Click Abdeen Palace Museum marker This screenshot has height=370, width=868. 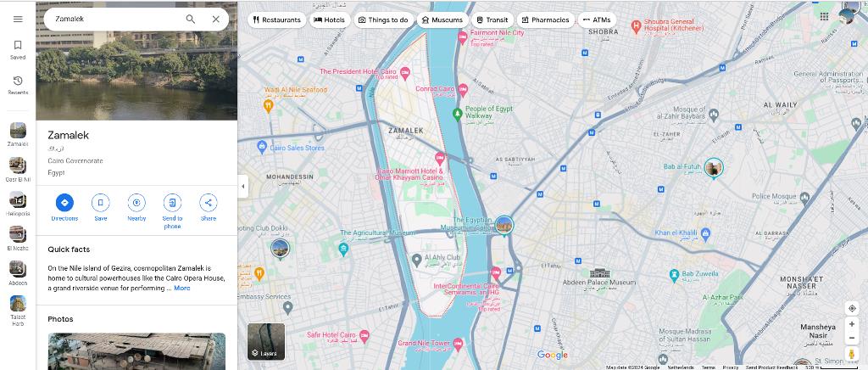[600, 273]
